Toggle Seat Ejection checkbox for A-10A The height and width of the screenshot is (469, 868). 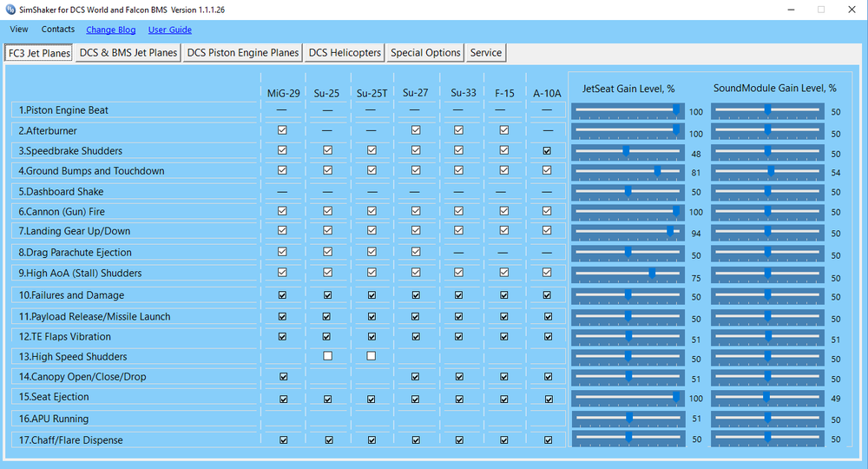click(549, 400)
